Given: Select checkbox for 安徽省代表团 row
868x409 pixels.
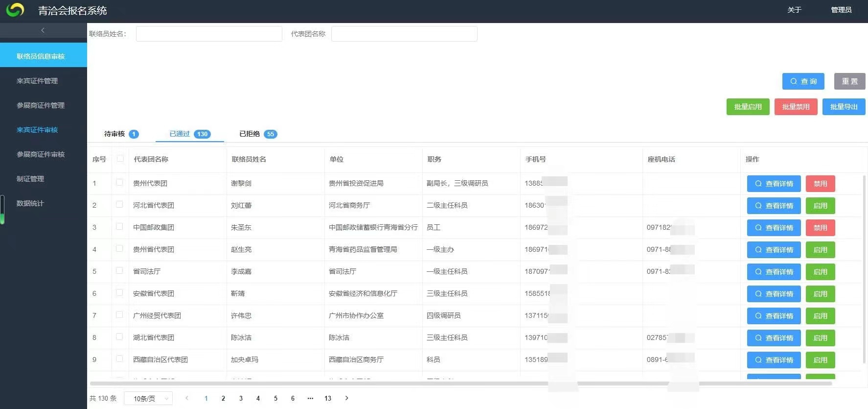Looking at the screenshot, I should 119,293.
